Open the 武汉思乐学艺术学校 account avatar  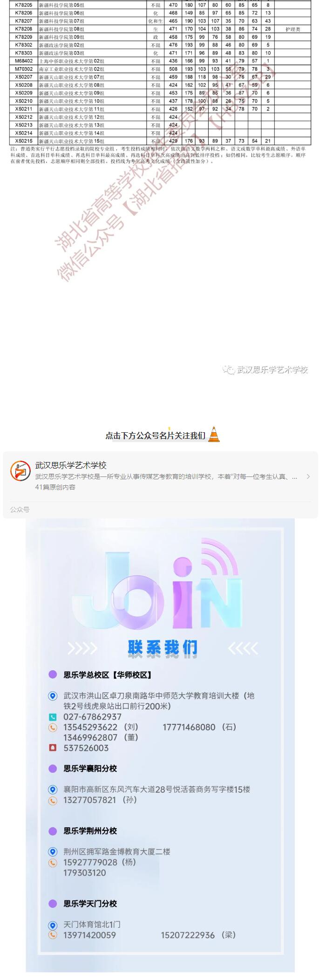coord(20,471)
